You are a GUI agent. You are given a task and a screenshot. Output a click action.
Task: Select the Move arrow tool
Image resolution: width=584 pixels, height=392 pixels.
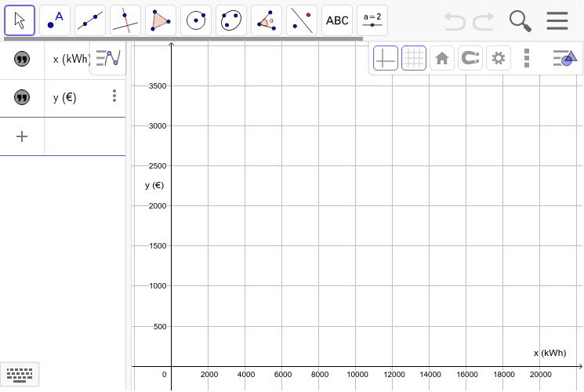coord(20,20)
